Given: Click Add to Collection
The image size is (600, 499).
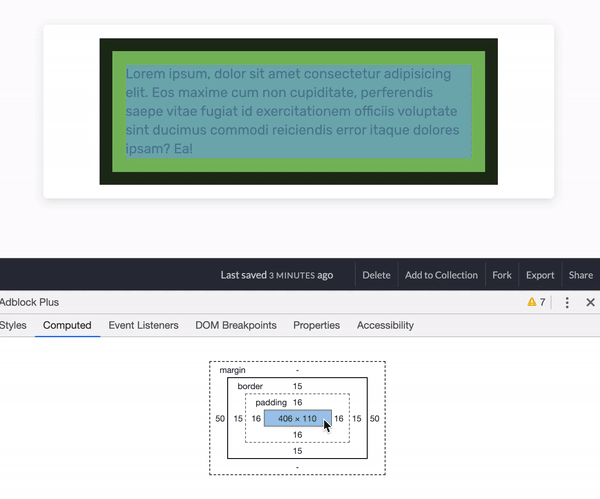Looking at the screenshot, I should tap(441, 275).
